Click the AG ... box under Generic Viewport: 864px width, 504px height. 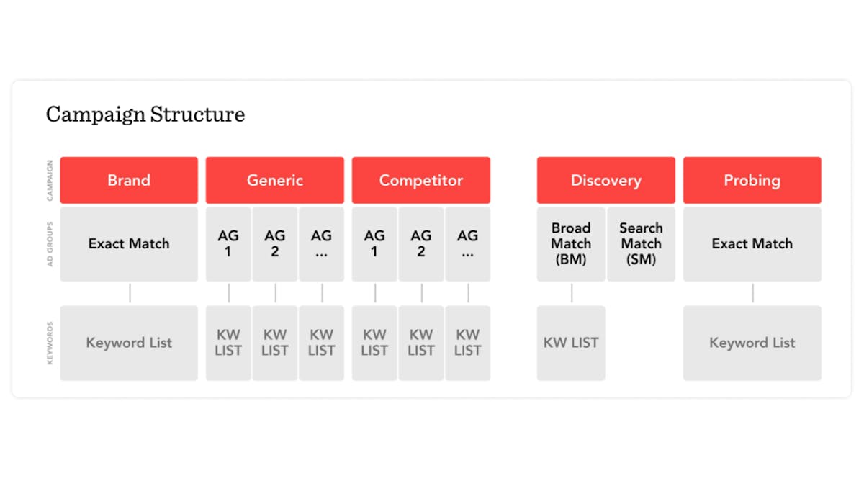[x=322, y=244]
